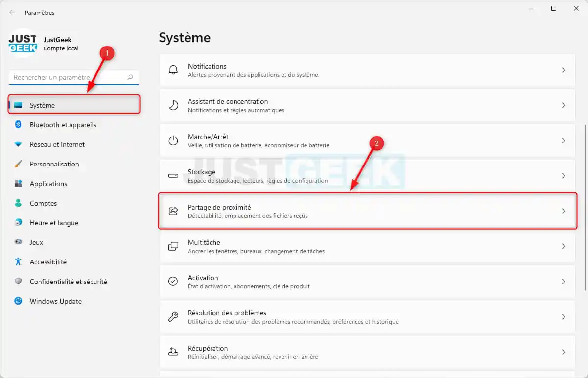The height and width of the screenshot is (378, 588).
Task: Click the JustGeek account name
Action: pos(57,40)
